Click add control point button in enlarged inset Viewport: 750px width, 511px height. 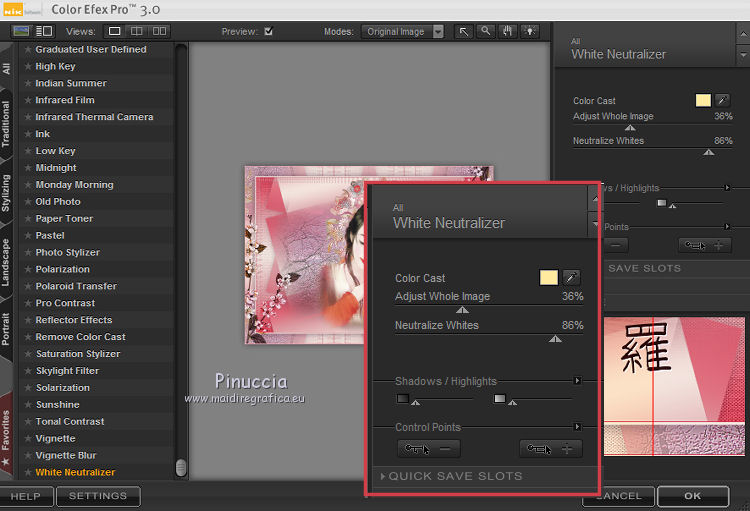(551, 449)
